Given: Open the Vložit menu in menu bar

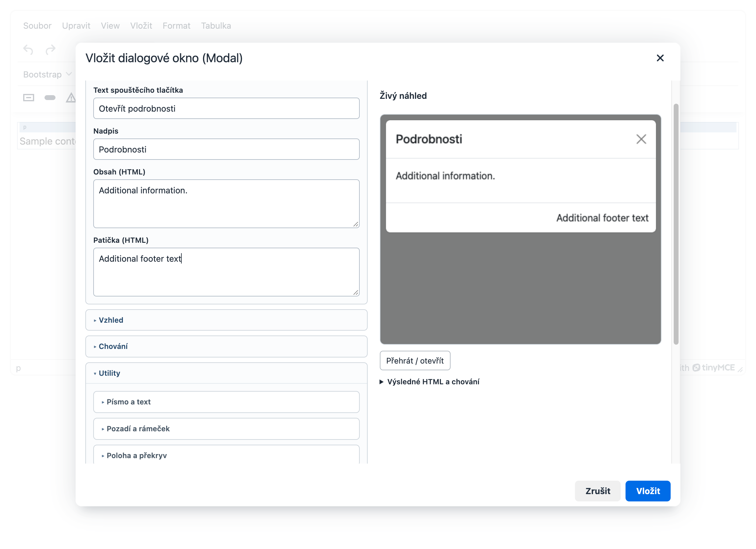Looking at the screenshot, I should [141, 26].
